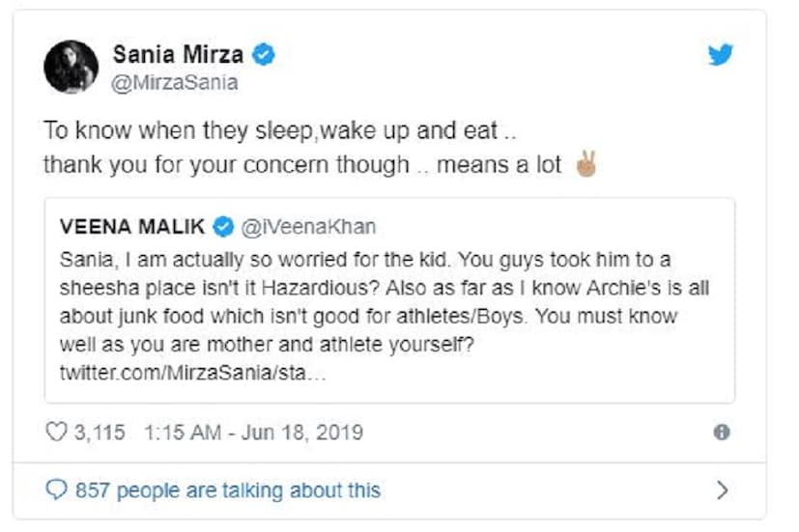
Task: Click tweet line "thank you for your concern"
Action: pyautogui.click(x=227, y=165)
